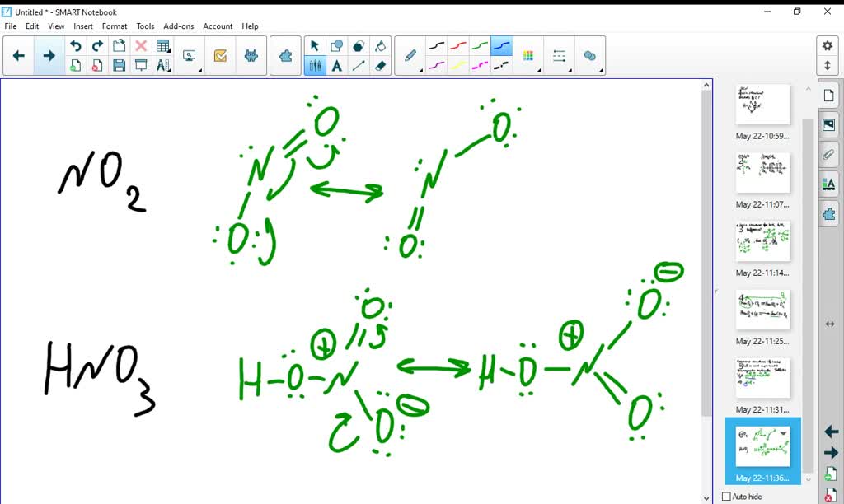Open the Screen Capture tool

pos(189,54)
